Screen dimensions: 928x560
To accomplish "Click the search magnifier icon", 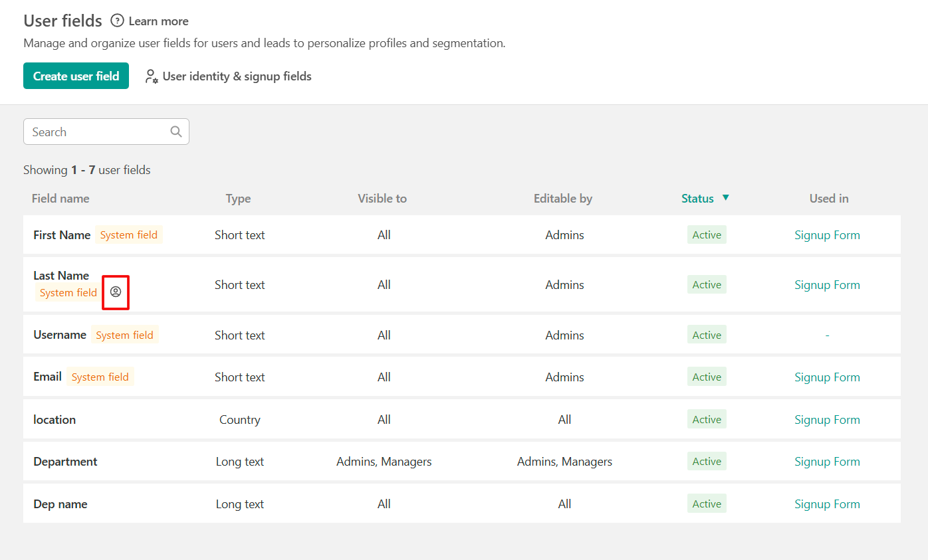I will click(176, 132).
